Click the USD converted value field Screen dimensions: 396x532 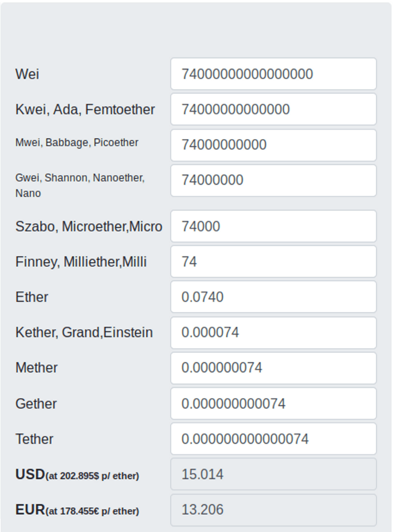click(274, 474)
